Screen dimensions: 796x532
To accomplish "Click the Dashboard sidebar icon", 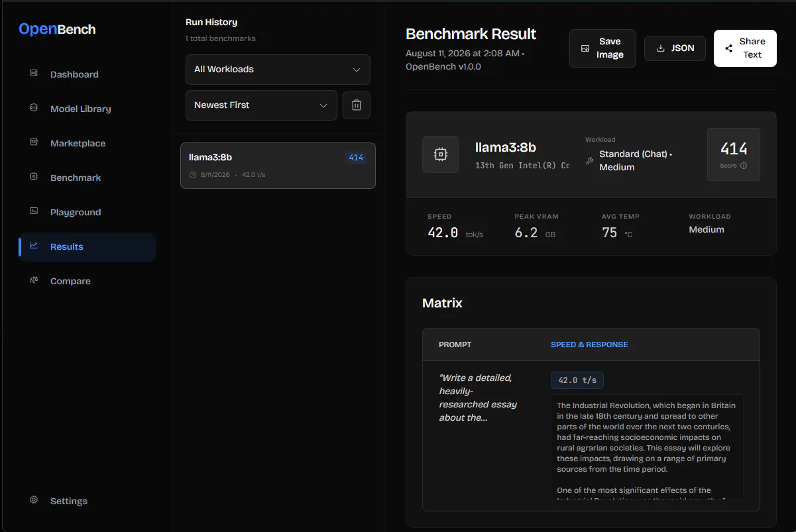I will click(x=34, y=74).
